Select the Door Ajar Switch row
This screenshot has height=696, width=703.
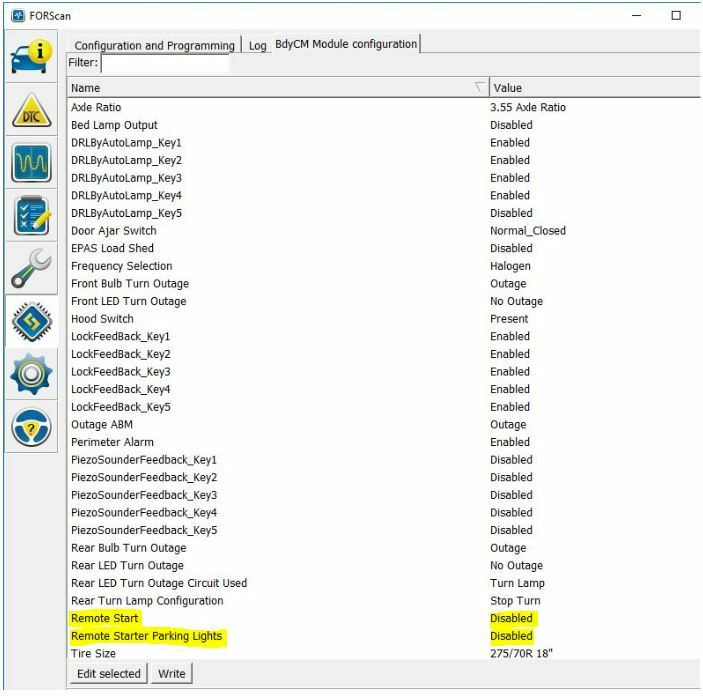click(x=384, y=231)
